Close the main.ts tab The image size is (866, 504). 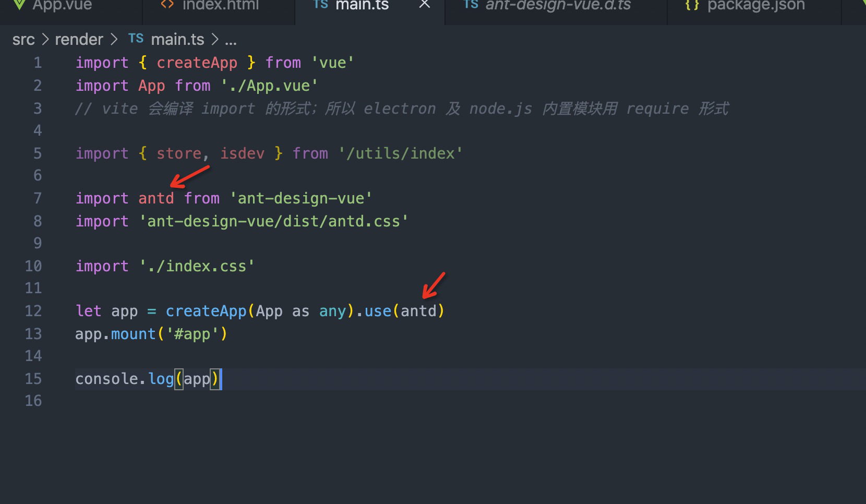pyautogui.click(x=424, y=5)
